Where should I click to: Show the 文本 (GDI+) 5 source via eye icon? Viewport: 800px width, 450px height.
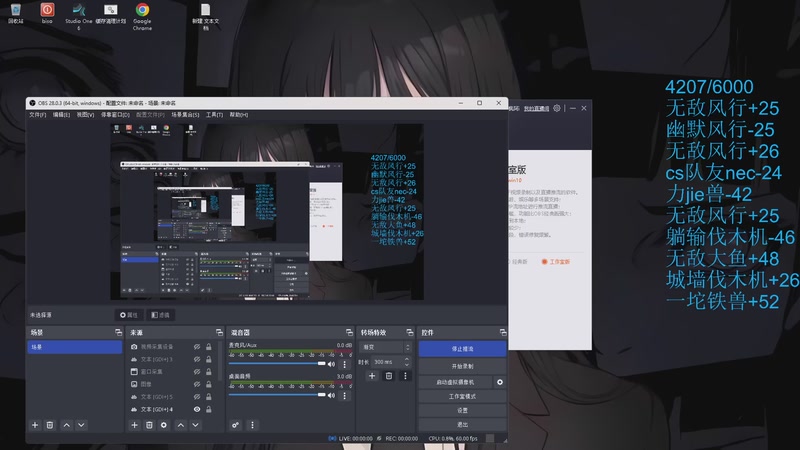pos(197,397)
